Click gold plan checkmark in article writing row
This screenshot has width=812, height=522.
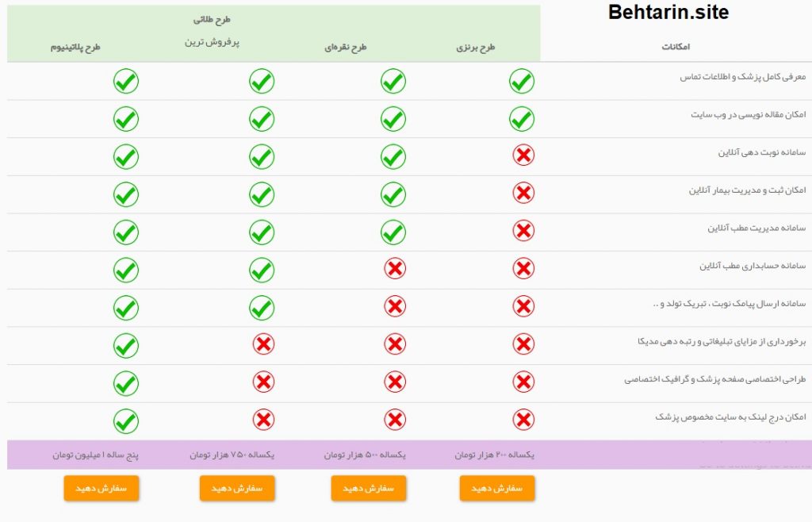(x=262, y=119)
